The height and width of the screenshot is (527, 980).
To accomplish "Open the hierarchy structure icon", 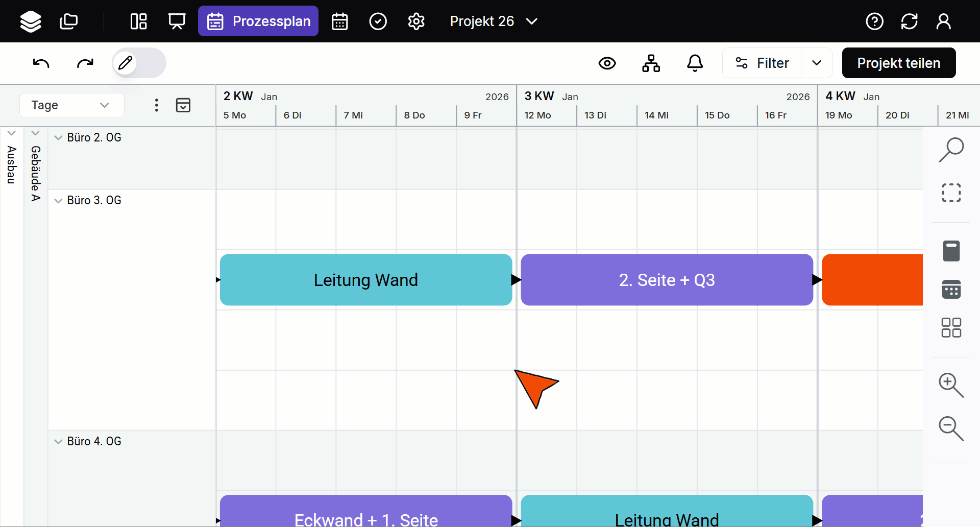I will 651,63.
